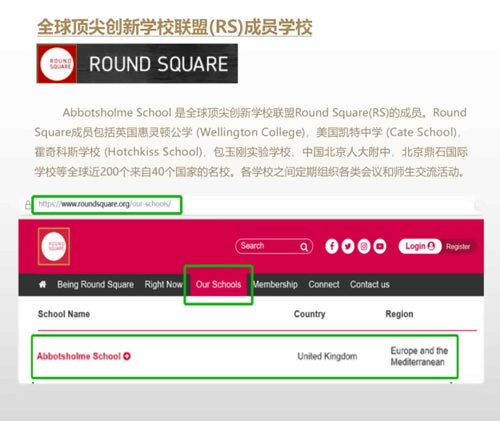Open the Instagram social icon
The height and width of the screenshot is (421, 500).
pyautogui.click(x=364, y=246)
